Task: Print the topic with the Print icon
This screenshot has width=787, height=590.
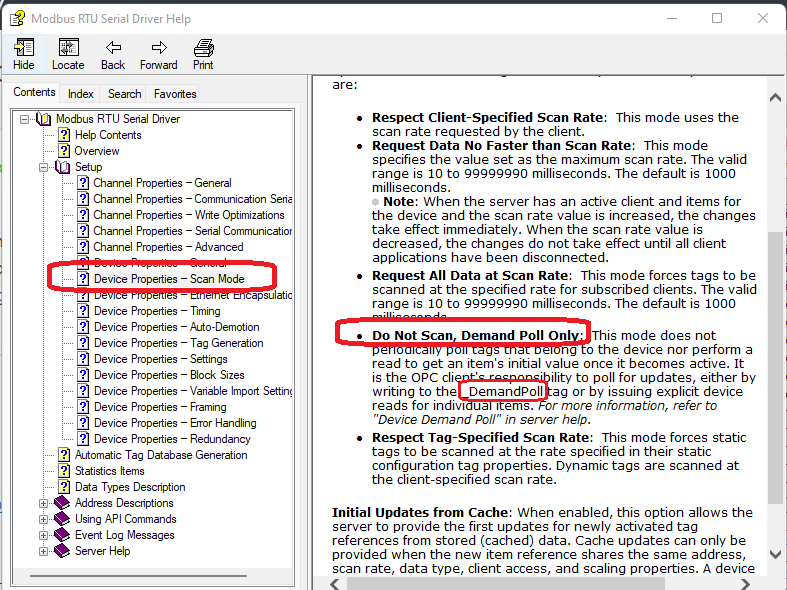Action: (203, 48)
